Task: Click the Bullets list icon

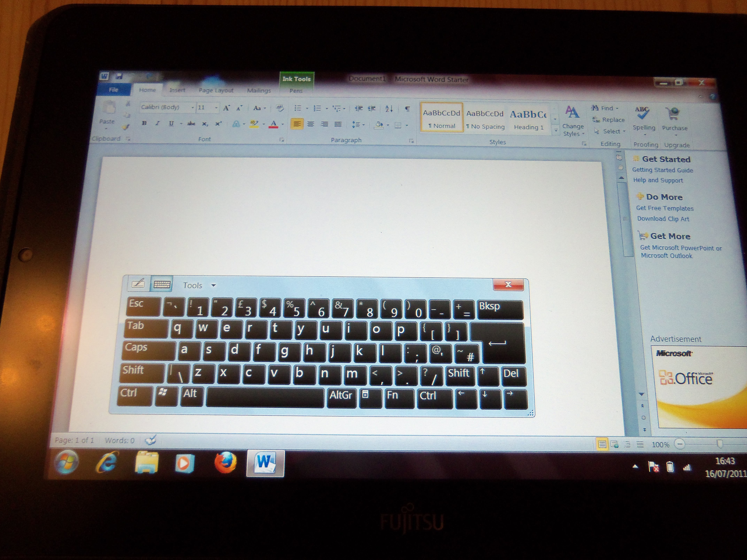Action: point(298,108)
